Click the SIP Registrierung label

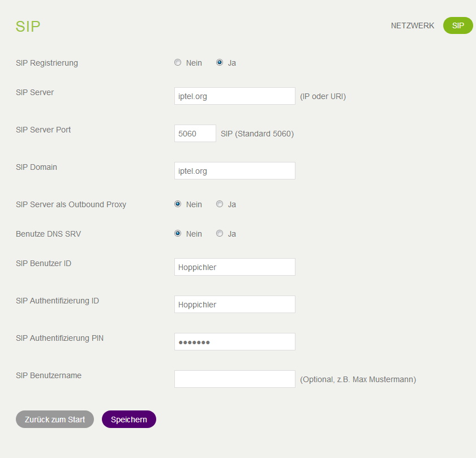(x=47, y=63)
